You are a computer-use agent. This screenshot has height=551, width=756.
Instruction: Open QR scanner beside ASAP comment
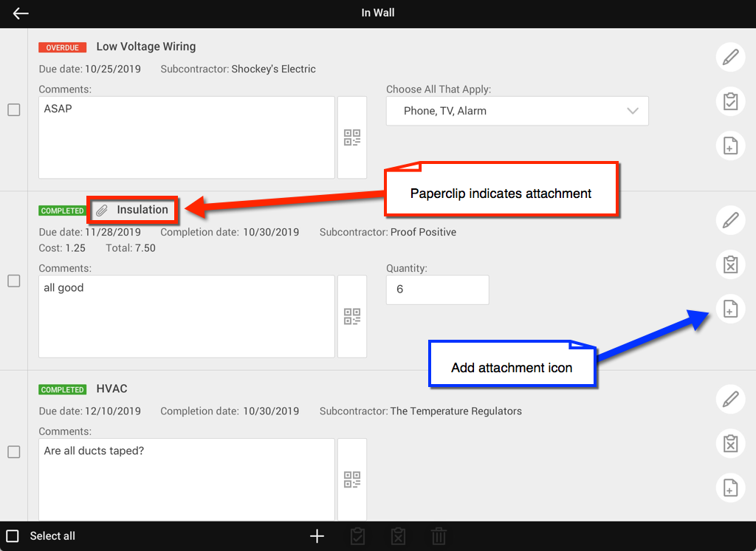(x=352, y=137)
